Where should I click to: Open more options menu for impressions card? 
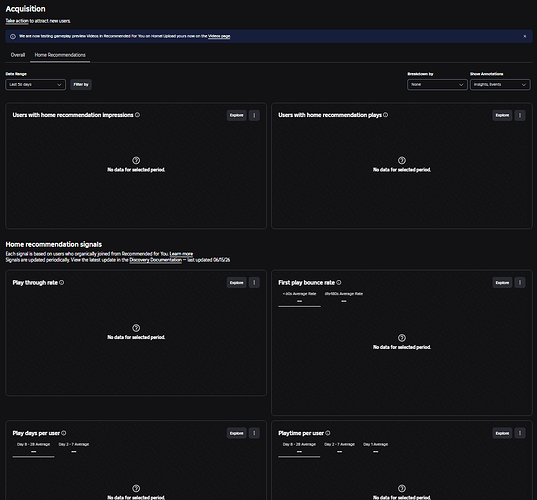[x=254, y=115]
